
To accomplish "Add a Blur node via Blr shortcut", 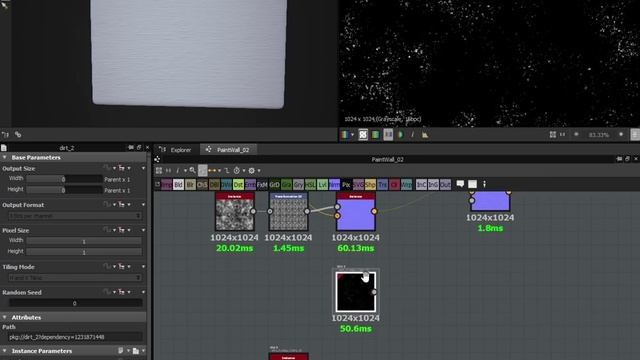I will (190, 185).
